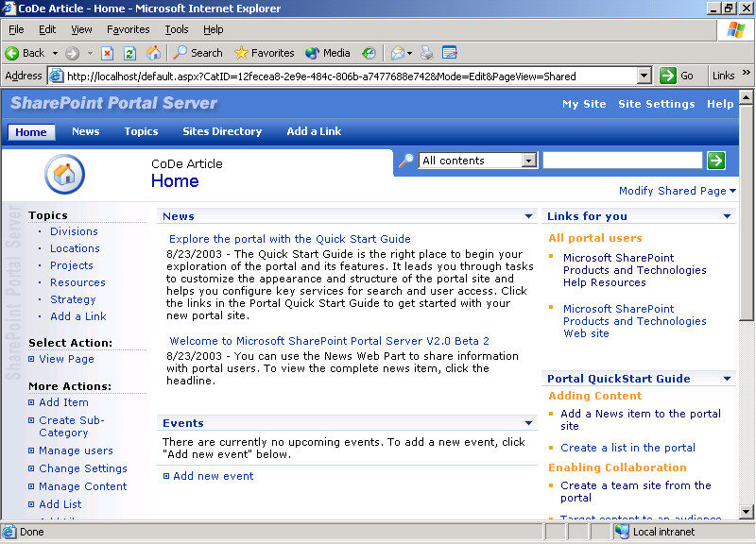Click the Print toolbar icon
The image size is (756, 544).
(427, 53)
